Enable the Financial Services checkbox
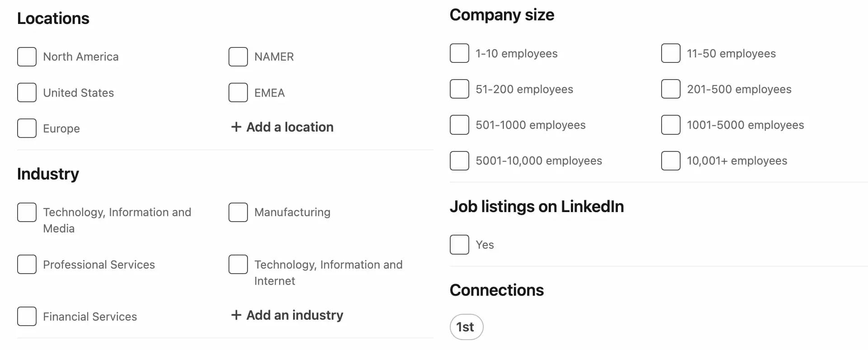The height and width of the screenshot is (350, 868). pyautogui.click(x=27, y=316)
